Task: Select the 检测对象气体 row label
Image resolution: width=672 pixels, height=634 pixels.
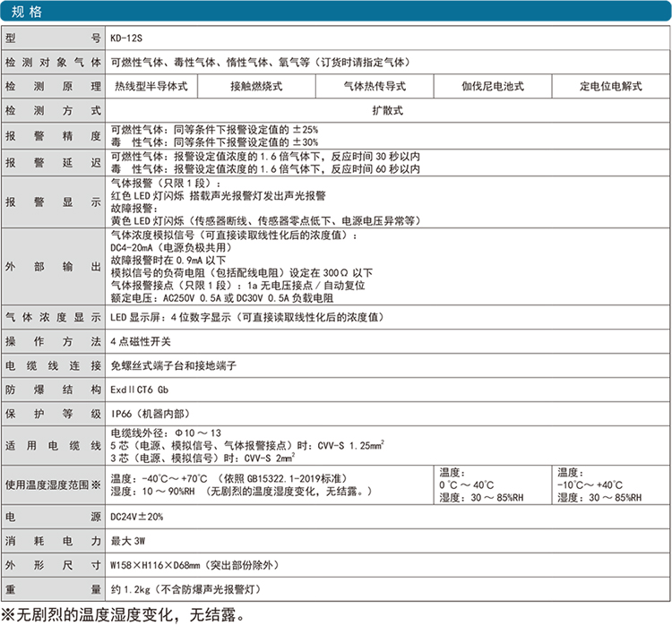Action: (x=53, y=63)
